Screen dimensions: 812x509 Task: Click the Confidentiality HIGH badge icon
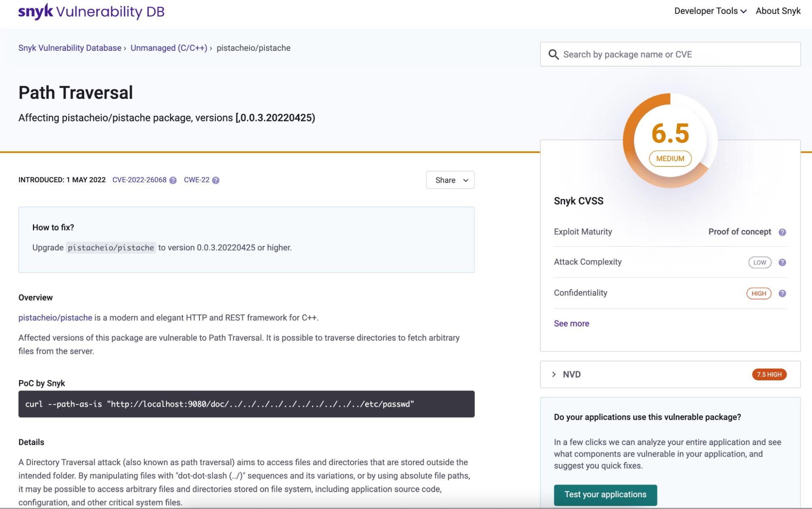tap(759, 293)
